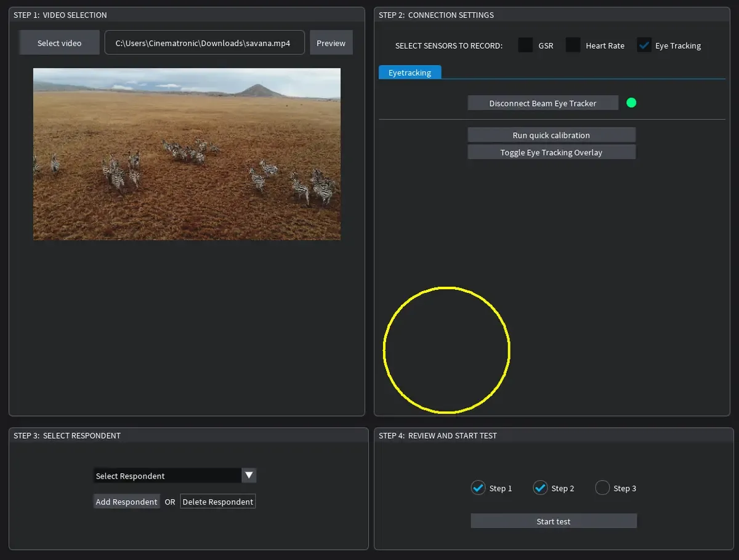Enable the GSR sensor checkbox
Viewport: 739px width, 560px height.
(525, 45)
